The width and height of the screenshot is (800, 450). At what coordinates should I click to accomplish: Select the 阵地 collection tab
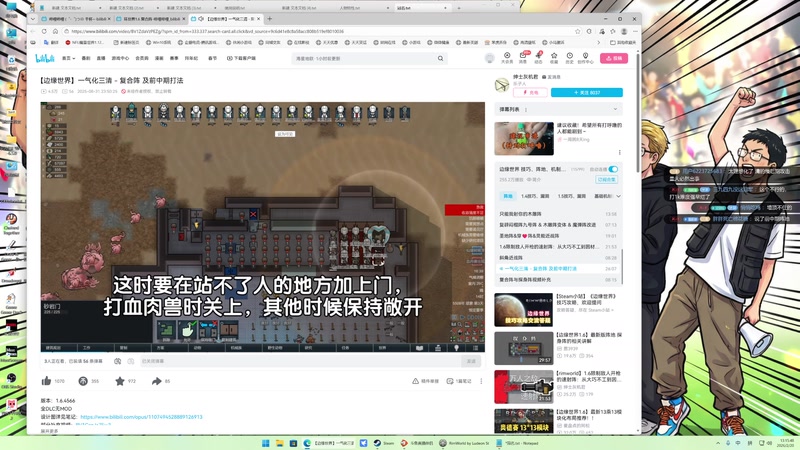[x=508, y=196]
